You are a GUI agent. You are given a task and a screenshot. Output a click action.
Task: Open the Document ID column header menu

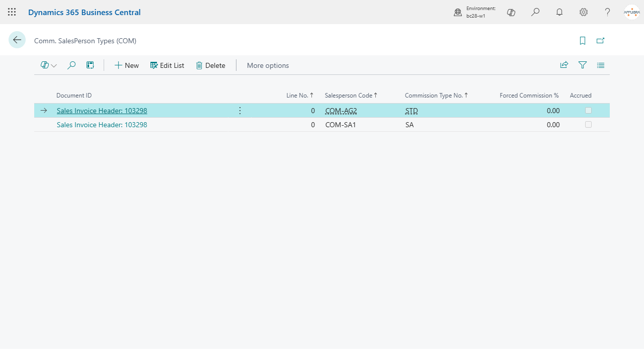(74, 96)
